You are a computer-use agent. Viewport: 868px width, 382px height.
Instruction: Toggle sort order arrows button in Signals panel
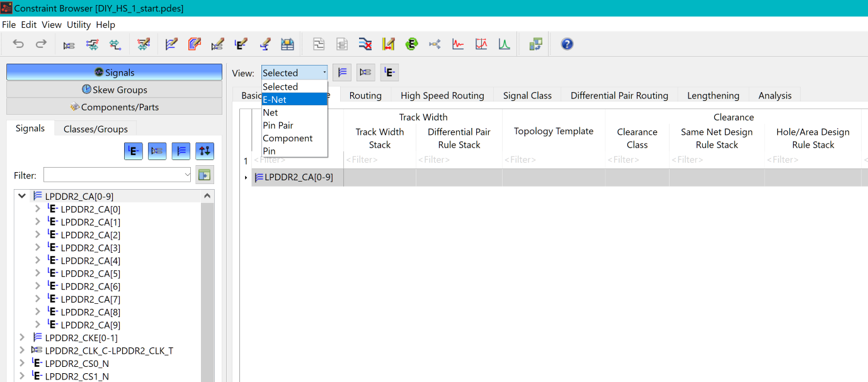point(205,151)
